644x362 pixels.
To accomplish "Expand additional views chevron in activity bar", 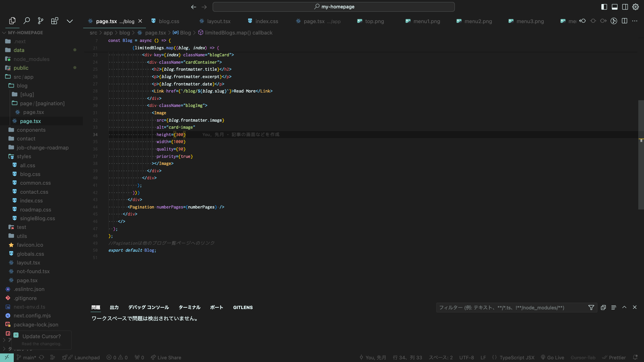I will point(70,21).
